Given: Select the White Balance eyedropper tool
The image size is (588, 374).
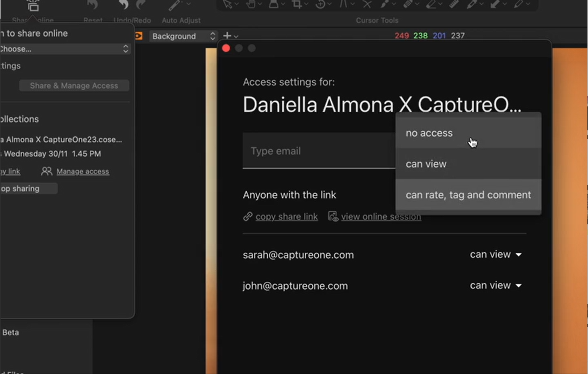Looking at the screenshot, I should click(472, 4).
